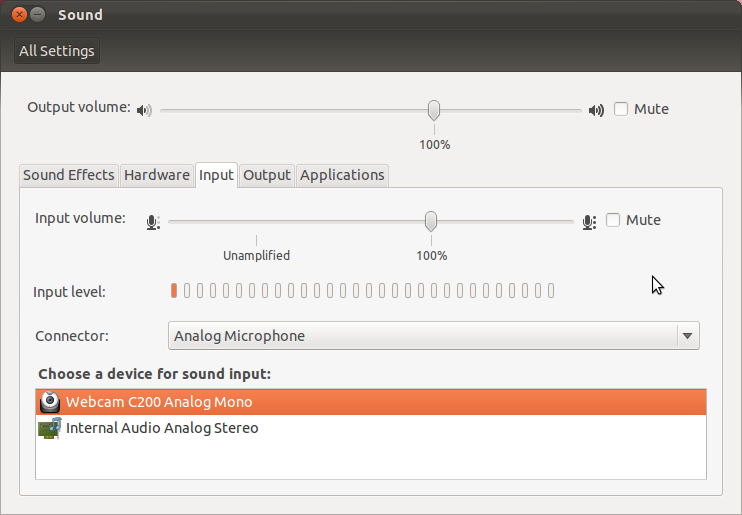The image size is (742, 515).
Task: Enable the input Mute checkbox
Action: coord(613,220)
